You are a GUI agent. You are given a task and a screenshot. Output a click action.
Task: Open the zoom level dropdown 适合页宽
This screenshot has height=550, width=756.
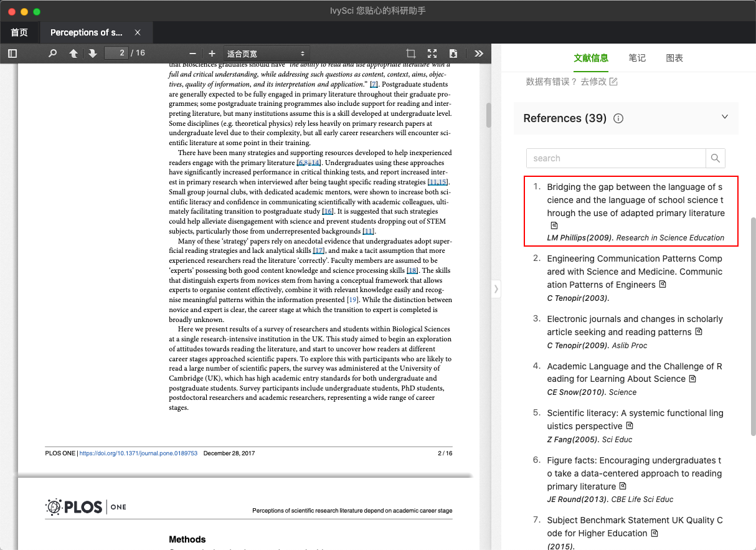[x=267, y=54]
